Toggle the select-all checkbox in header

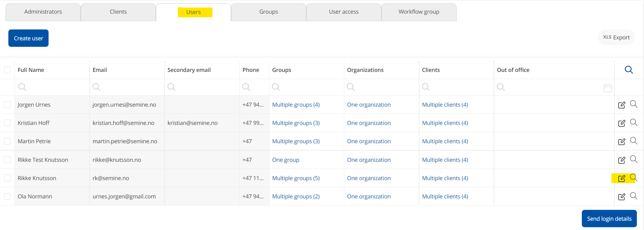pos(7,70)
